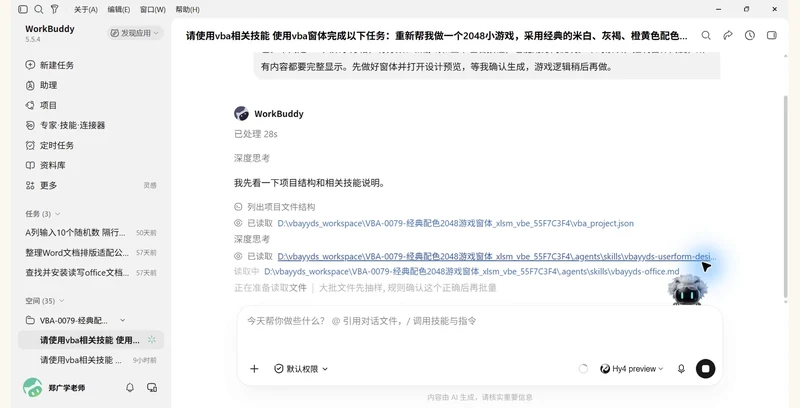Click the 已处理 28s status text

coord(256,134)
